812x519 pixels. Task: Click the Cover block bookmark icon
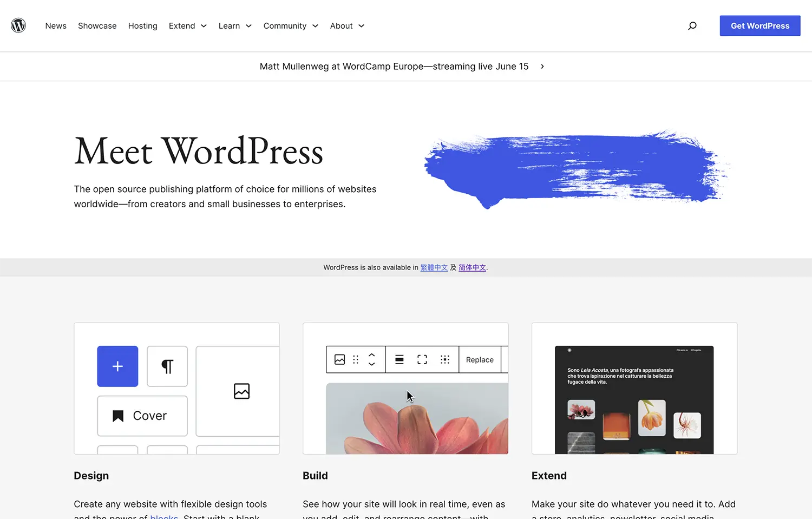118,416
